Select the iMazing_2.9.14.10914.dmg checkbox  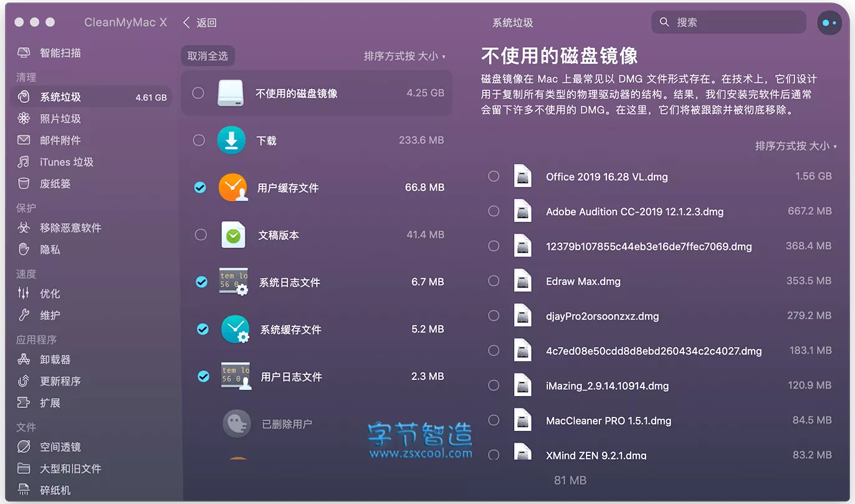click(494, 386)
